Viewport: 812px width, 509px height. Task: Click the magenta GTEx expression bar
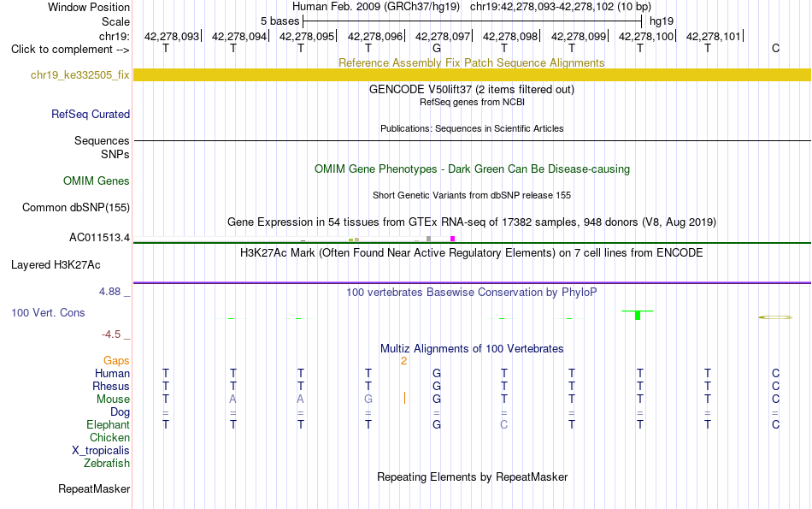pos(453,239)
